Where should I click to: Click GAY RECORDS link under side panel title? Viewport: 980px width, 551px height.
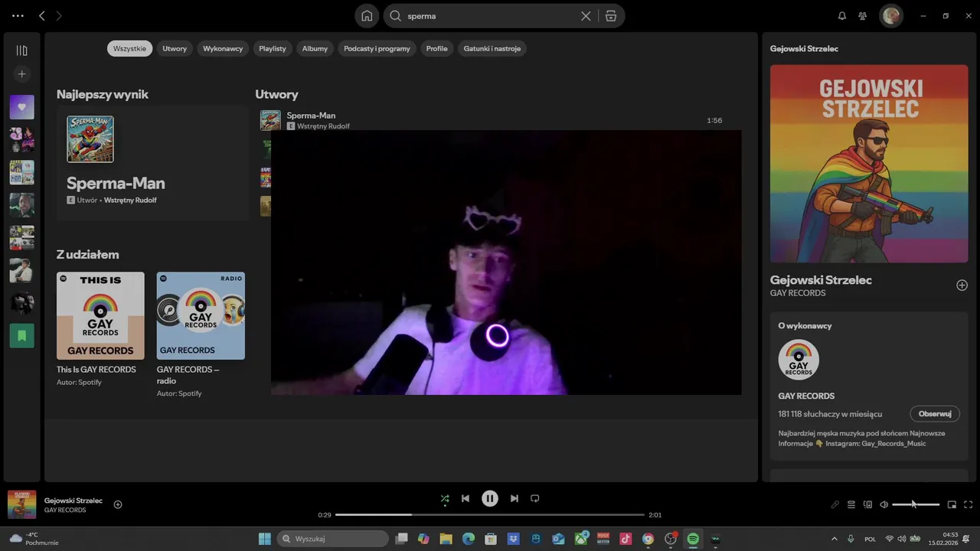[x=798, y=293]
